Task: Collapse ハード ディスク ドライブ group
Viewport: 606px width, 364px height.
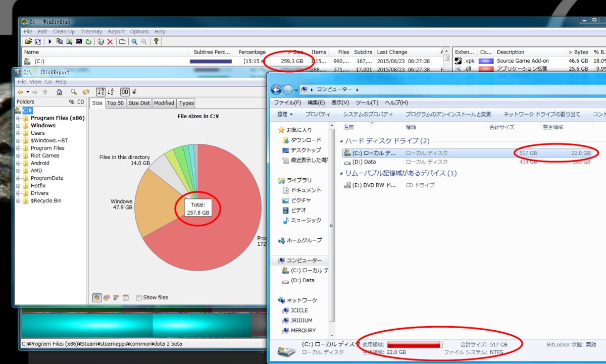Action: click(342, 141)
